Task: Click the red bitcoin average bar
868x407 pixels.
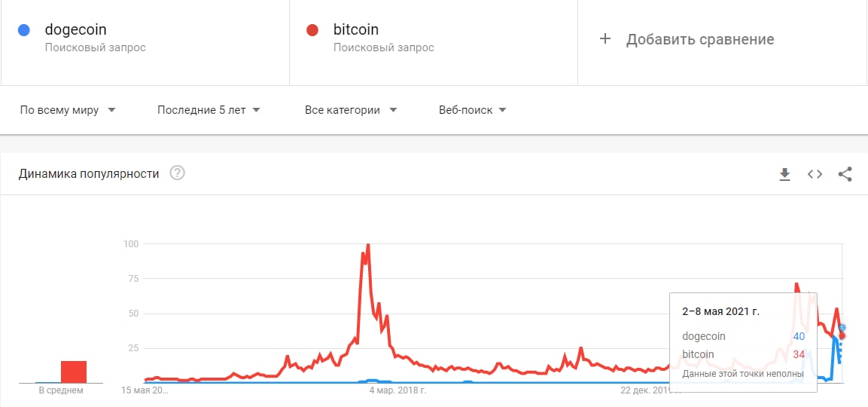Action: pyautogui.click(x=74, y=372)
